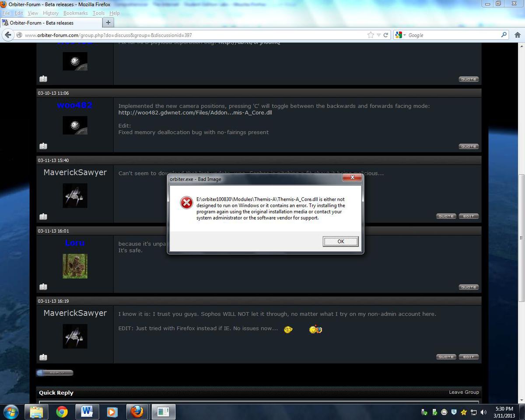The width and height of the screenshot is (525, 420).
Task: Quote Loru's 03-11-13 16:01 post
Action: pyautogui.click(x=469, y=287)
